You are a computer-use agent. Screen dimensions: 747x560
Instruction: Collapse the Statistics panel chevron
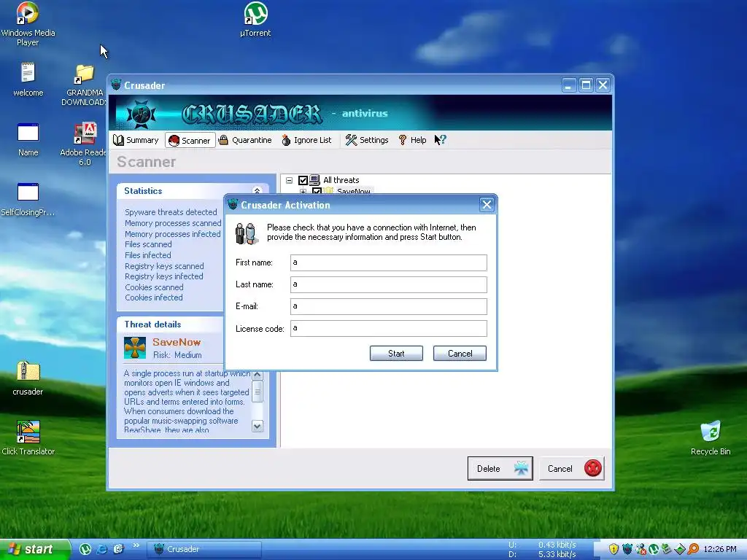(x=258, y=191)
